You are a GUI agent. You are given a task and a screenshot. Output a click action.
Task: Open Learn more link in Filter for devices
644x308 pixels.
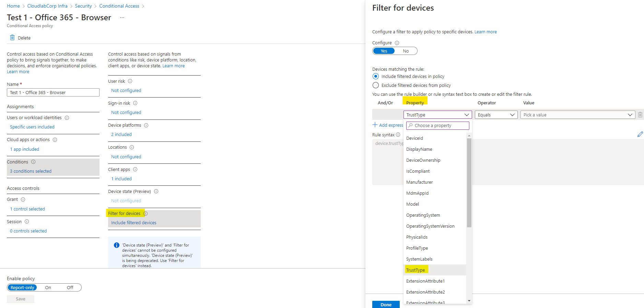485,32
